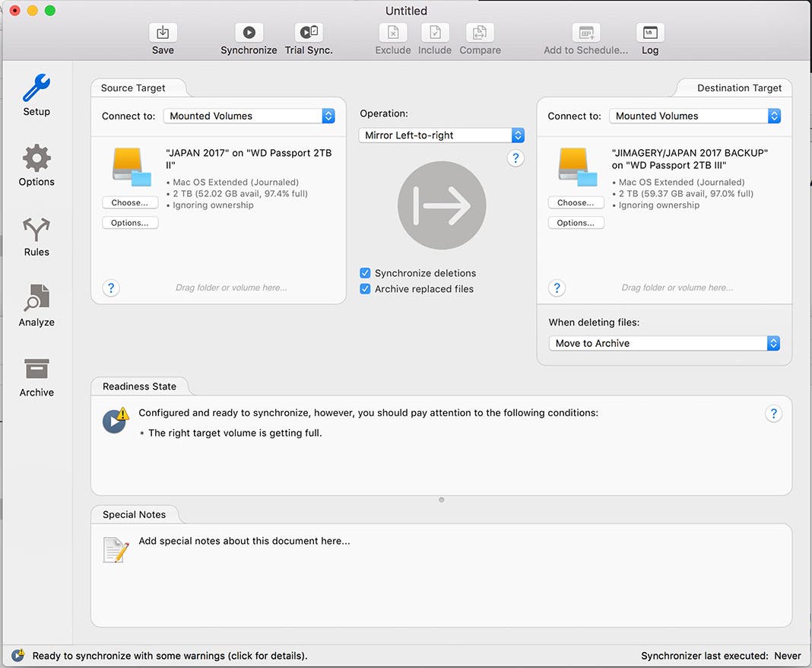812x668 pixels.
Task: Open help for Operation setting
Action: pyautogui.click(x=515, y=158)
